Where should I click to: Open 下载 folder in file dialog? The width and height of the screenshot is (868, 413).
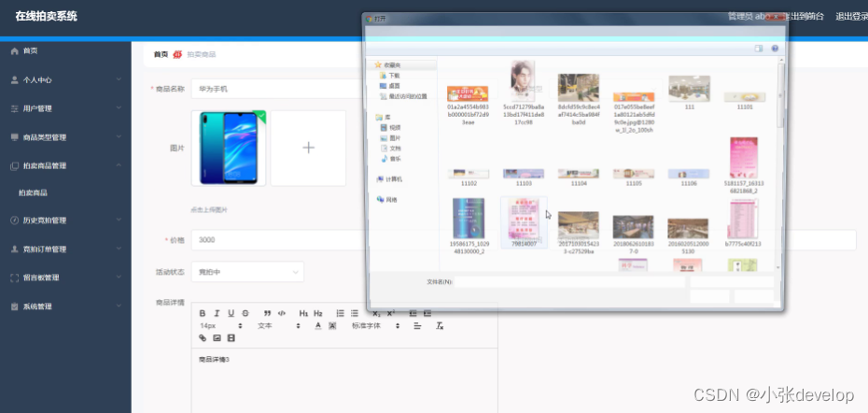point(390,76)
